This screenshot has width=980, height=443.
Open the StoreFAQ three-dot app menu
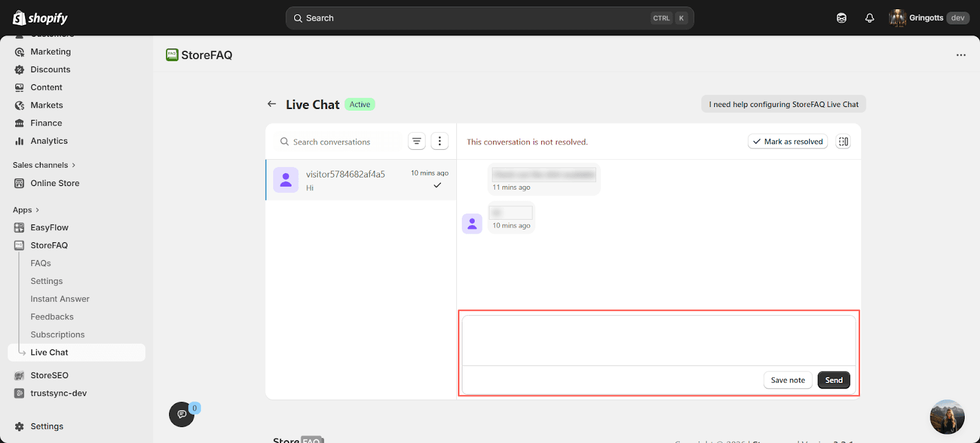coord(961,55)
